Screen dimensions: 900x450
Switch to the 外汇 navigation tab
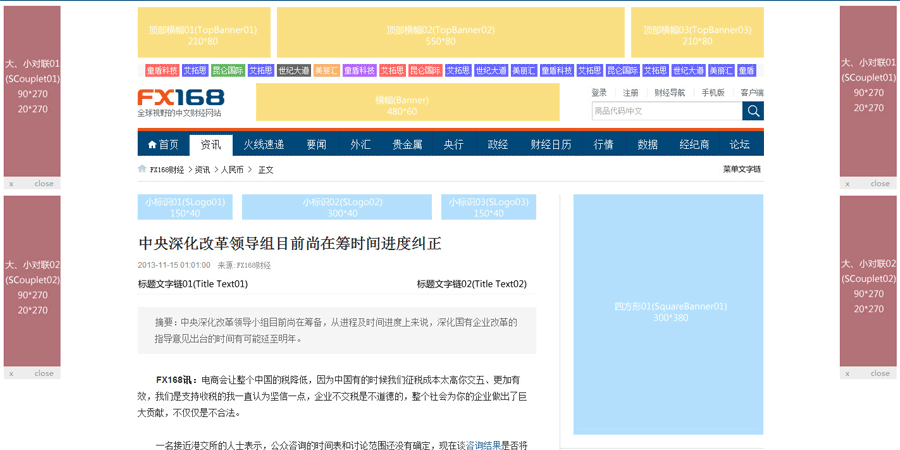360,145
